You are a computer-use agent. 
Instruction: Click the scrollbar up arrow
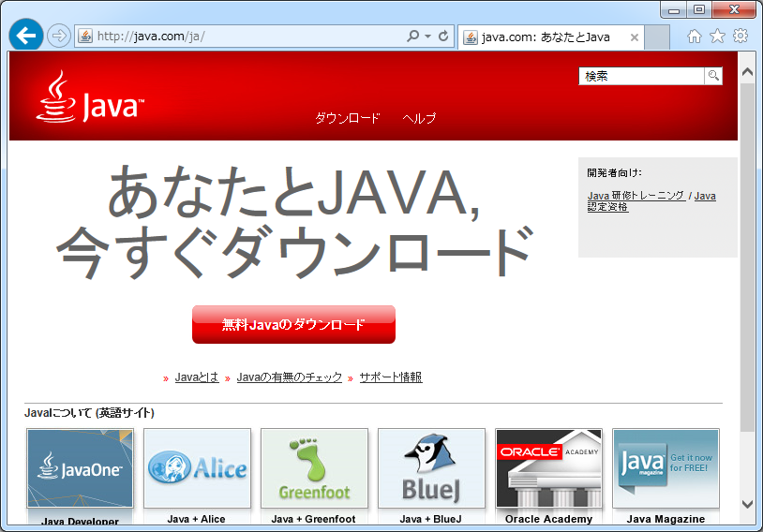click(747, 72)
